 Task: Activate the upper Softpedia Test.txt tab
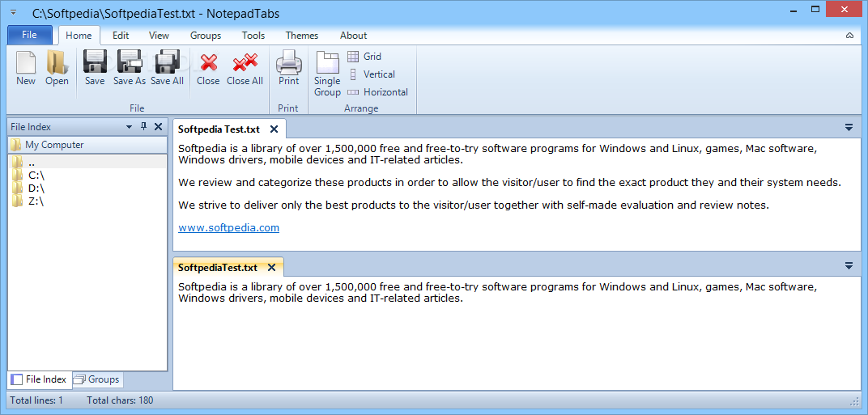pyautogui.click(x=219, y=129)
